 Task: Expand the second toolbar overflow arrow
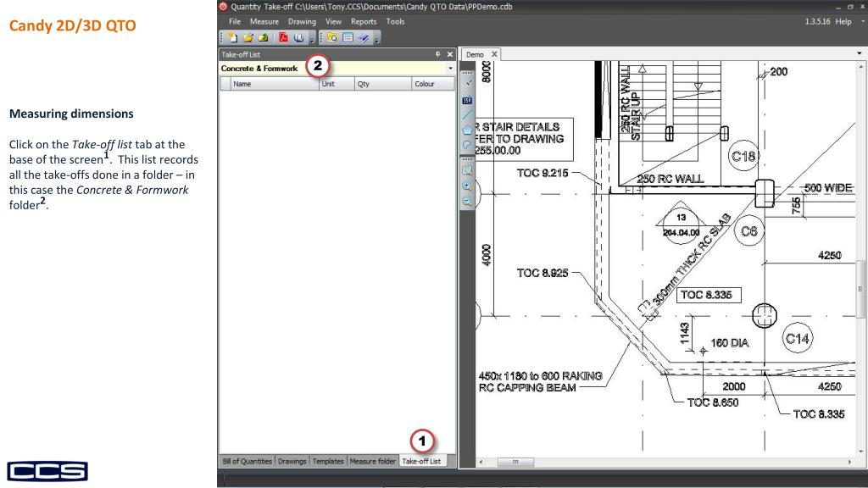click(377, 39)
